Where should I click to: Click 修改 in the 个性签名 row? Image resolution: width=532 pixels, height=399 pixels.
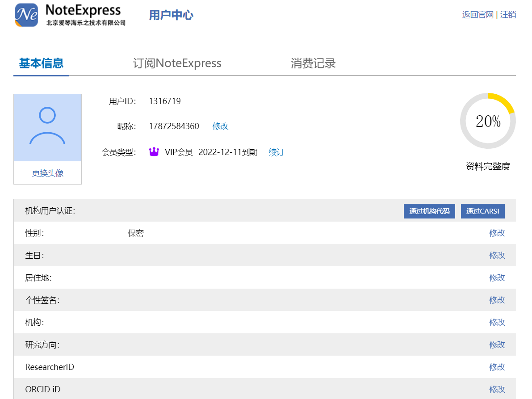coord(497,300)
